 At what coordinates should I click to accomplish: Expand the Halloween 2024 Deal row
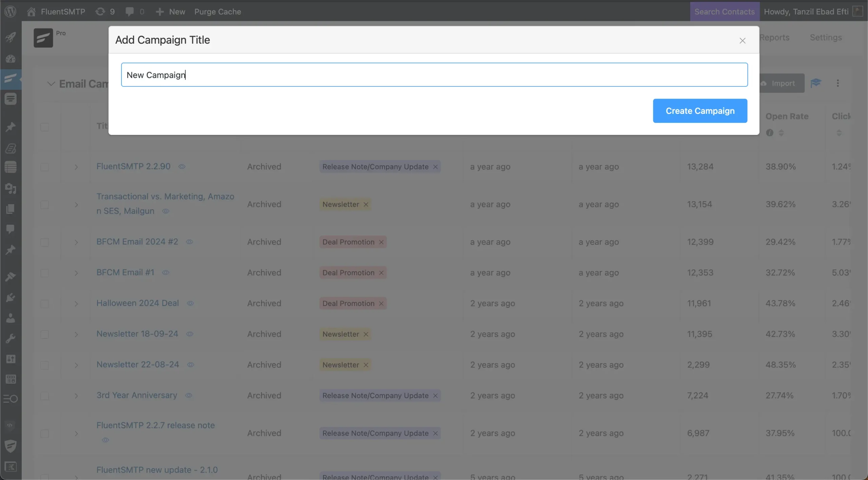pyautogui.click(x=76, y=304)
